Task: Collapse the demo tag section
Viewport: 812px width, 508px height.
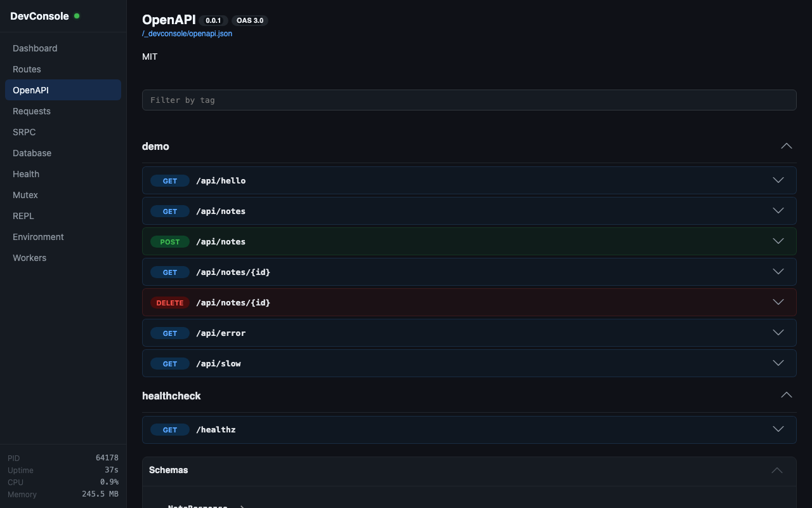Action: point(786,146)
